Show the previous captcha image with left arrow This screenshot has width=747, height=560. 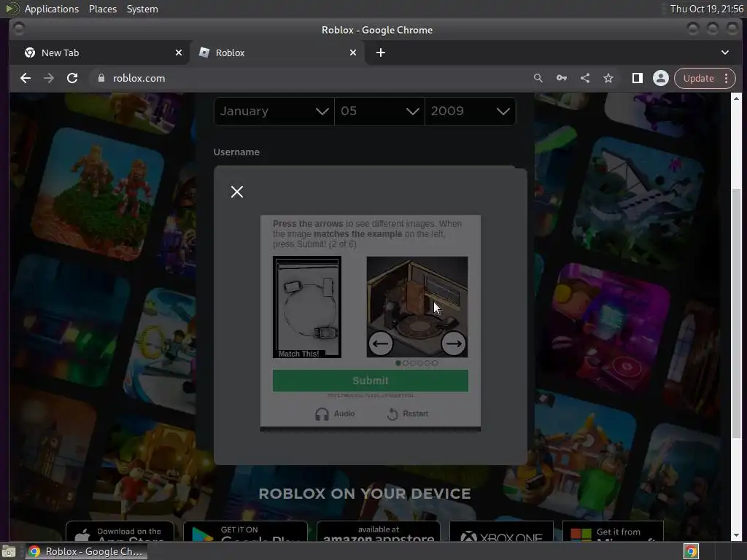pyautogui.click(x=381, y=343)
